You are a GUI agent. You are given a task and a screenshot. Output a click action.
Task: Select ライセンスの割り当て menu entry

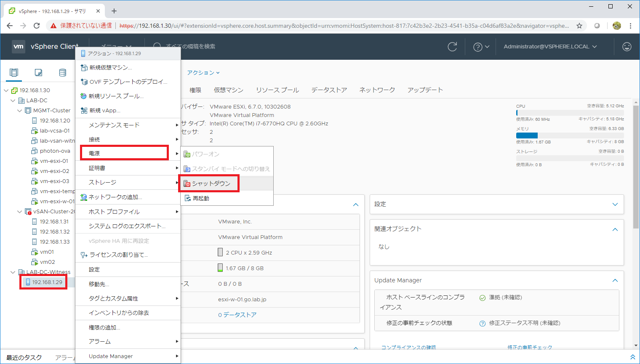click(128, 255)
